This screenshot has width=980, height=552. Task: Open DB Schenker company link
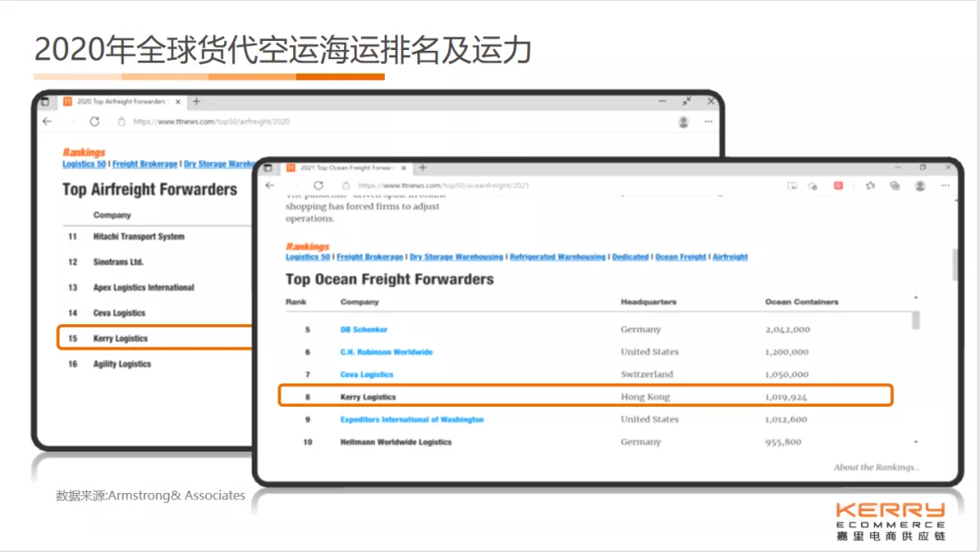point(364,330)
